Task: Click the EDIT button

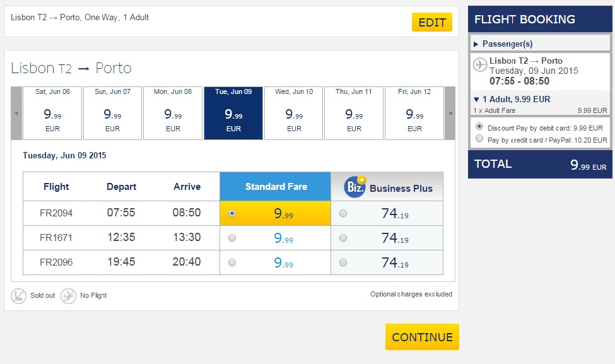Action: point(432,22)
